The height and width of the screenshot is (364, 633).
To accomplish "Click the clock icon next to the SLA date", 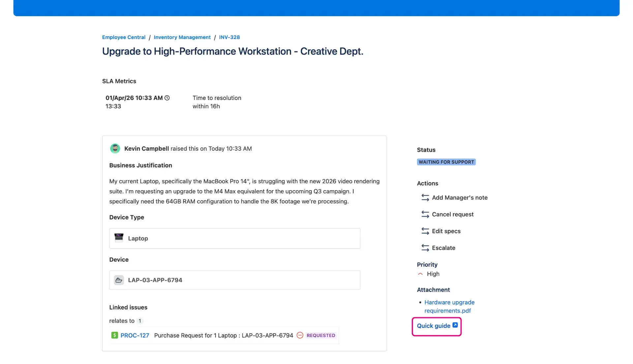I will [x=167, y=98].
